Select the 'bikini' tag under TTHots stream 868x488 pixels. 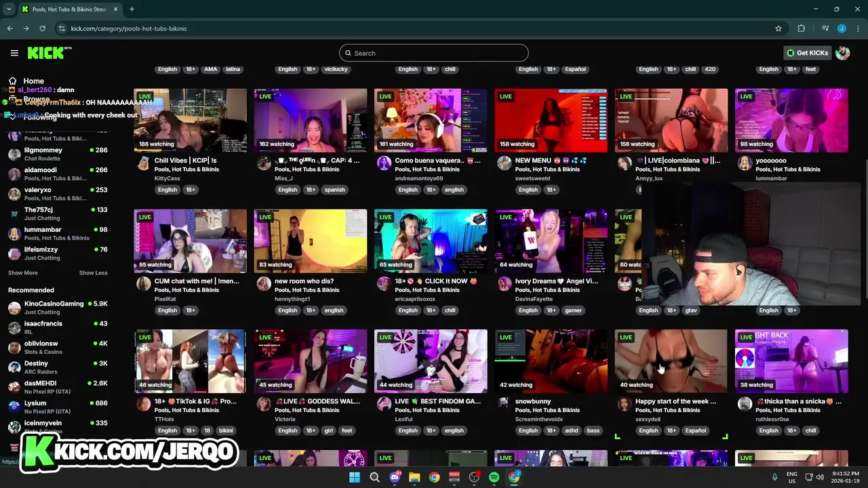[x=226, y=430]
